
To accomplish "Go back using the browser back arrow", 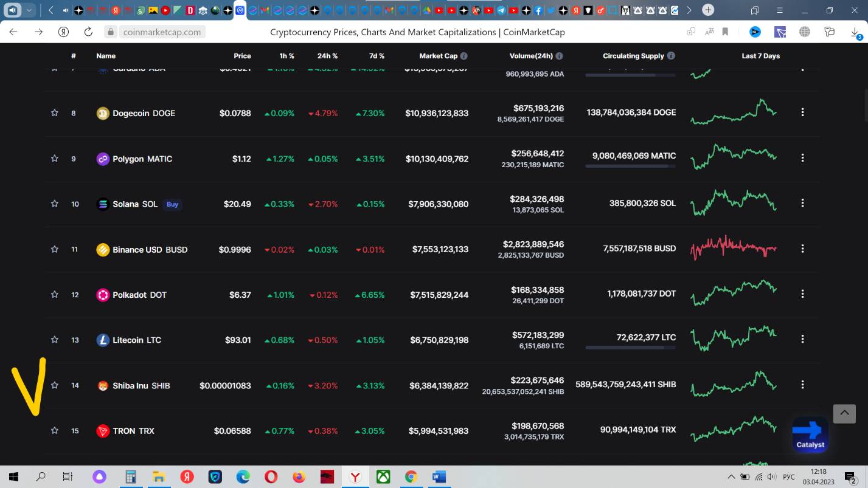I will 13,32.
